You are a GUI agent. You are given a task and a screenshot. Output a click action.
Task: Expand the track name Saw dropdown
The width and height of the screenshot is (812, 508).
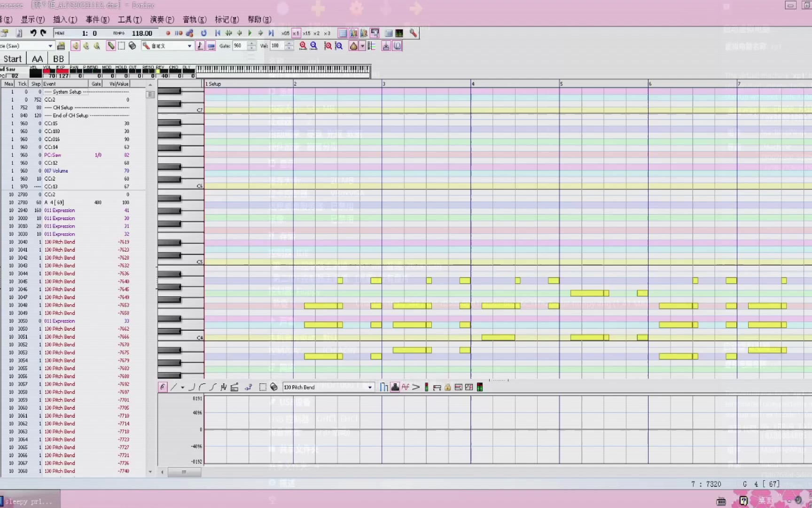50,46
